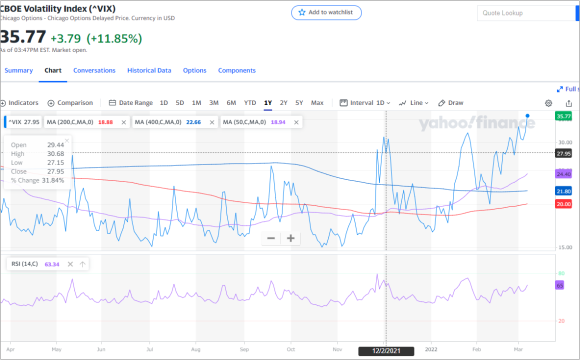Click the RSI (14,C) label
Image resolution: width=580 pixels, height=360 pixels.
(24, 264)
